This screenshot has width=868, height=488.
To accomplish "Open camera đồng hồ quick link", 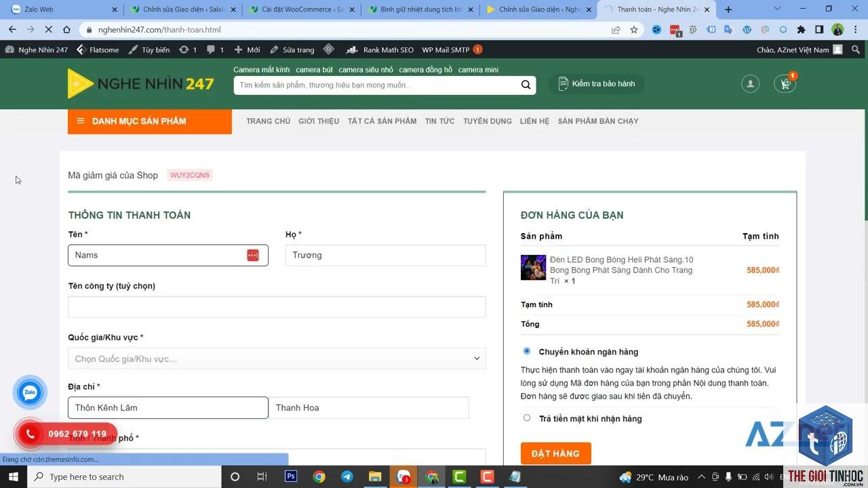I will pyautogui.click(x=425, y=70).
